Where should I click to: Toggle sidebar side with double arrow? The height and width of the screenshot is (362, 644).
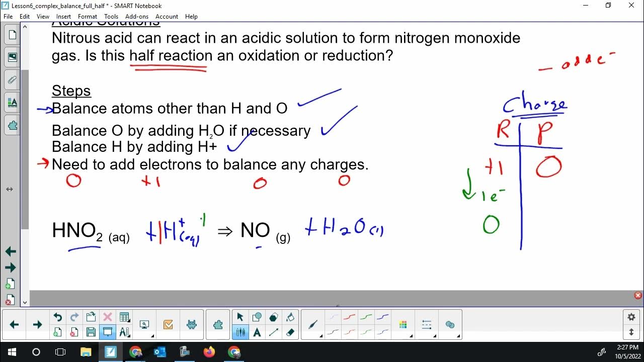9,190
